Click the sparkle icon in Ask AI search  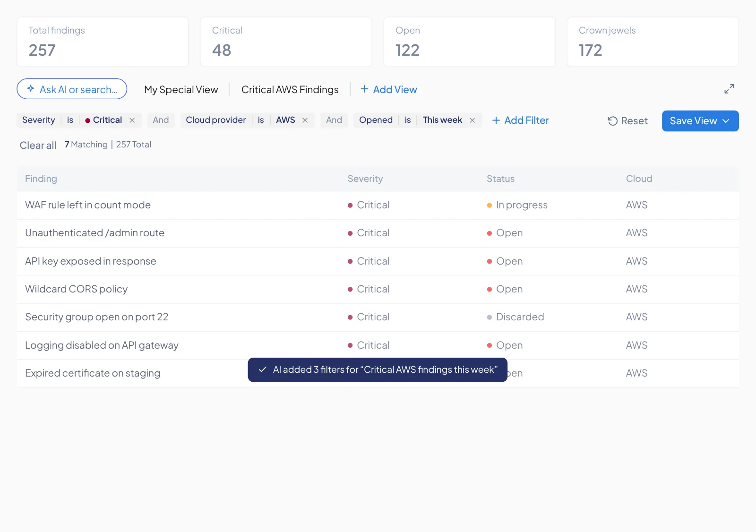[31, 88]
